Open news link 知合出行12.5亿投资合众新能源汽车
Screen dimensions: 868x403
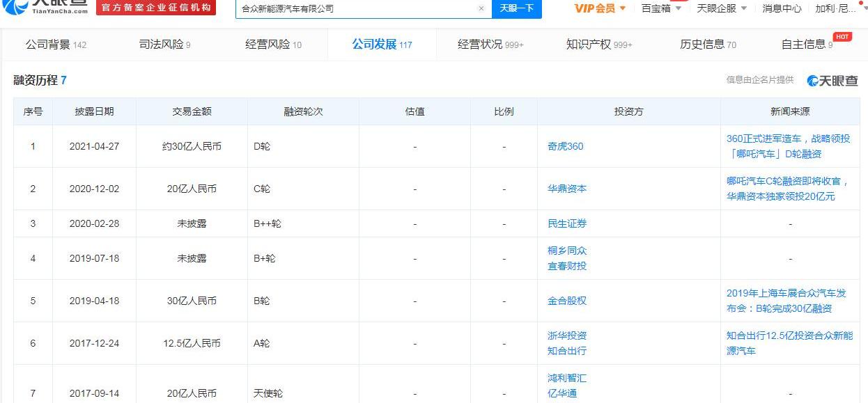[x=789, y=343]
